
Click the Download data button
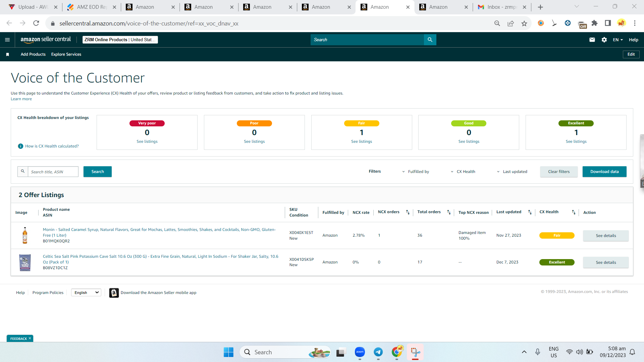[x=604, y=172]
